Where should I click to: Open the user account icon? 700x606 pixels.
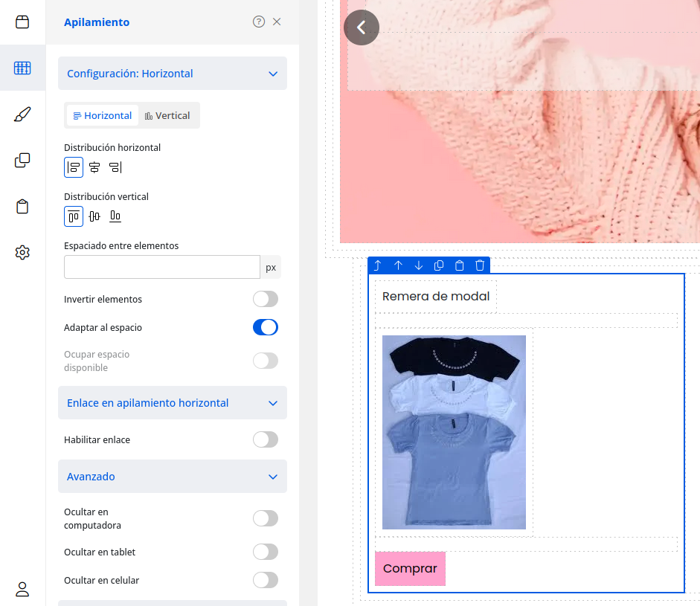(22, 589)
